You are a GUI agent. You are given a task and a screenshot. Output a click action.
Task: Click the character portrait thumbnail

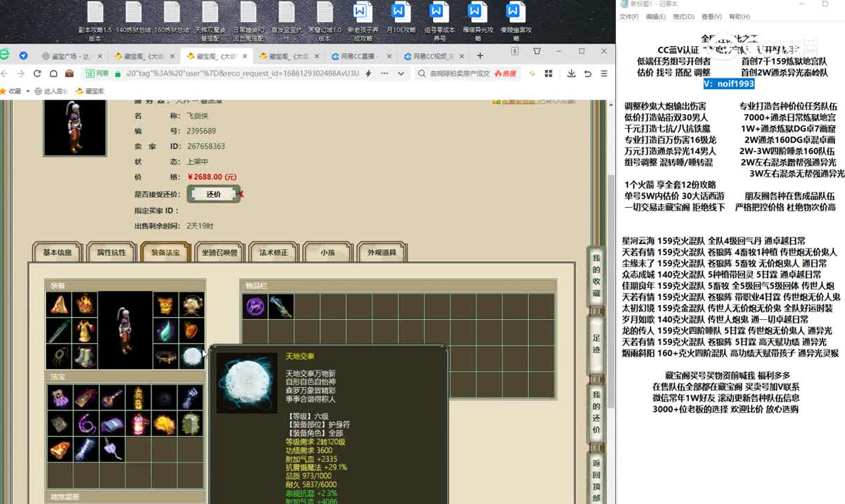[75, 127]
